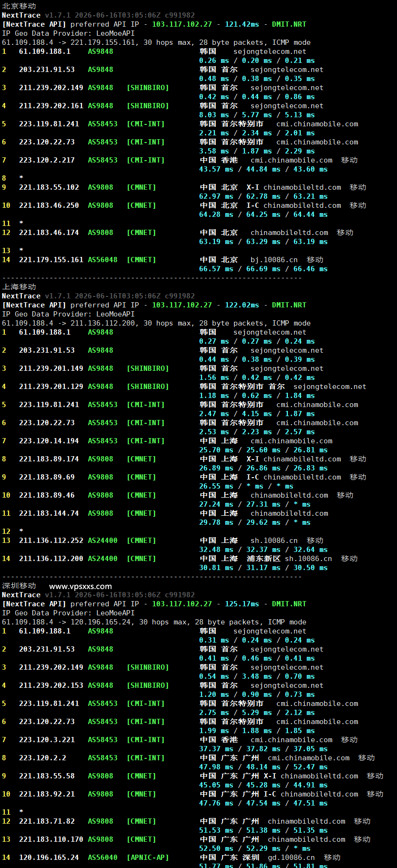Click the 浦东新区 location text
The image size is (397, 868).
click(x=264, y=559)
